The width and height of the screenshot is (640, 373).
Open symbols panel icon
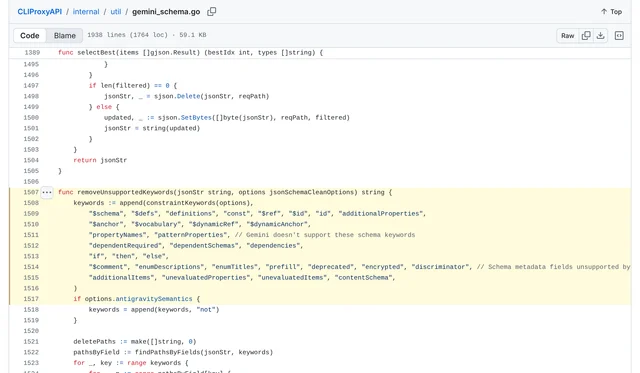[619, 36]
